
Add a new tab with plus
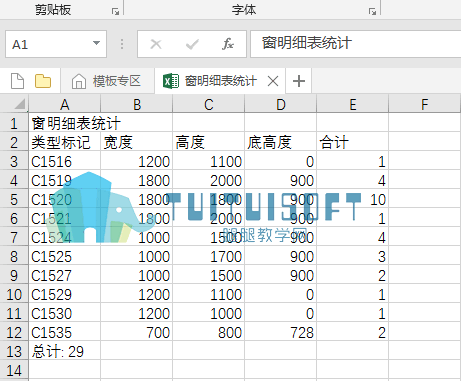[x=299, y=81]
